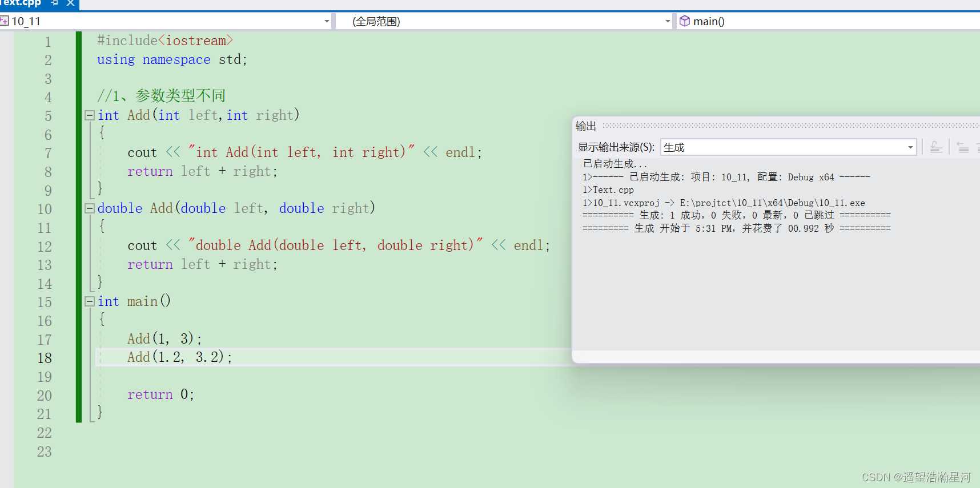The width and height of the screenshot is (980, 488).
Task: Open the output source (生成) combo box
Action: tap(788, 147)
